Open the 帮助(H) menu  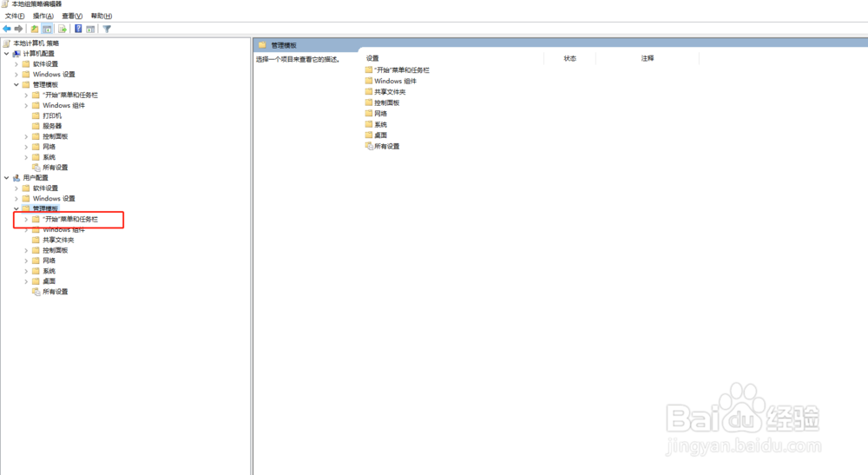pos(102,16)
